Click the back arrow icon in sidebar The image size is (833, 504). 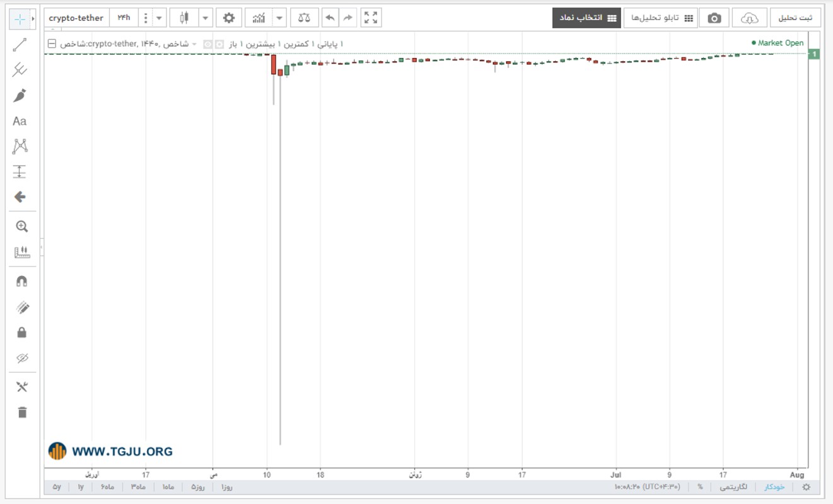[20, 197]
